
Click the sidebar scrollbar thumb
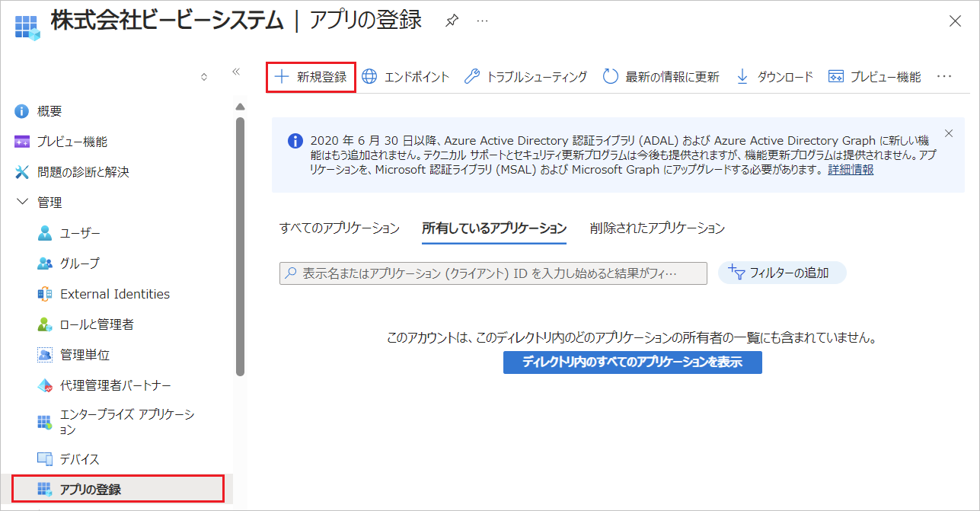240,246
